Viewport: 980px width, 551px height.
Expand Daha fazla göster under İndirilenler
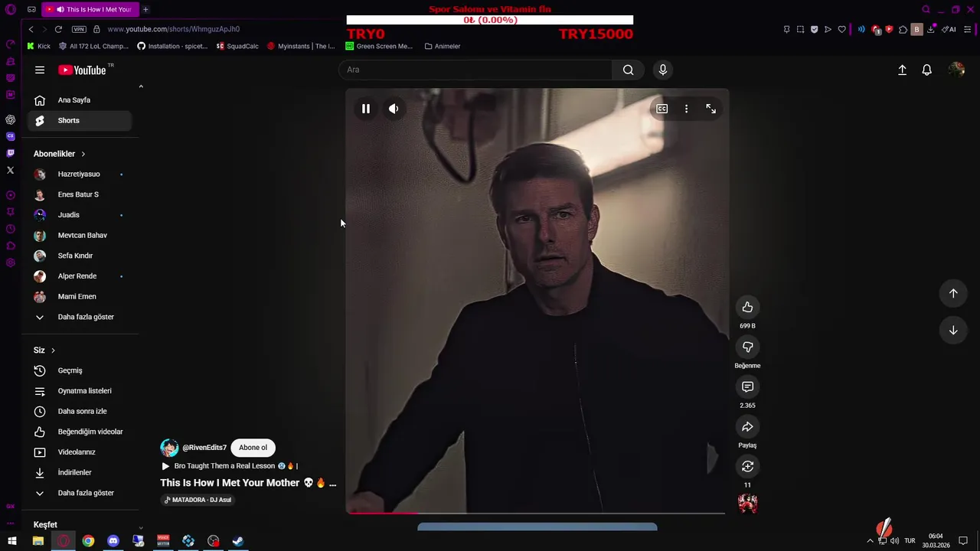tap(80, 493)
